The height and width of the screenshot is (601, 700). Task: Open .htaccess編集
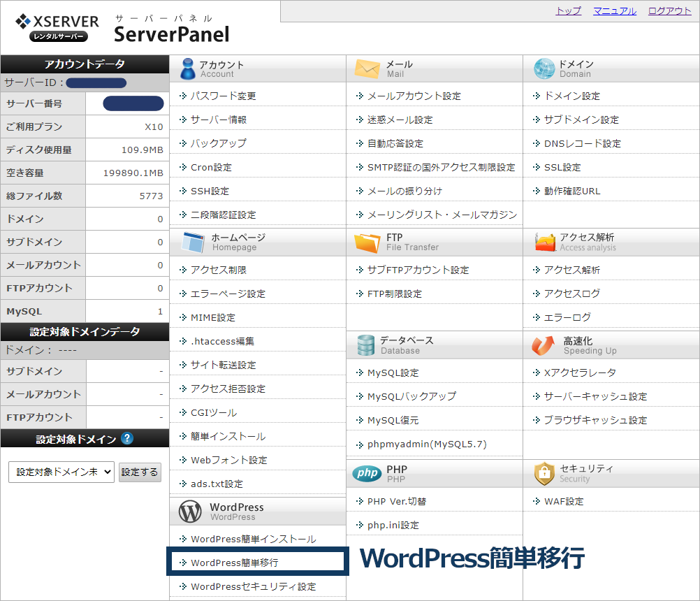[222, 341]
